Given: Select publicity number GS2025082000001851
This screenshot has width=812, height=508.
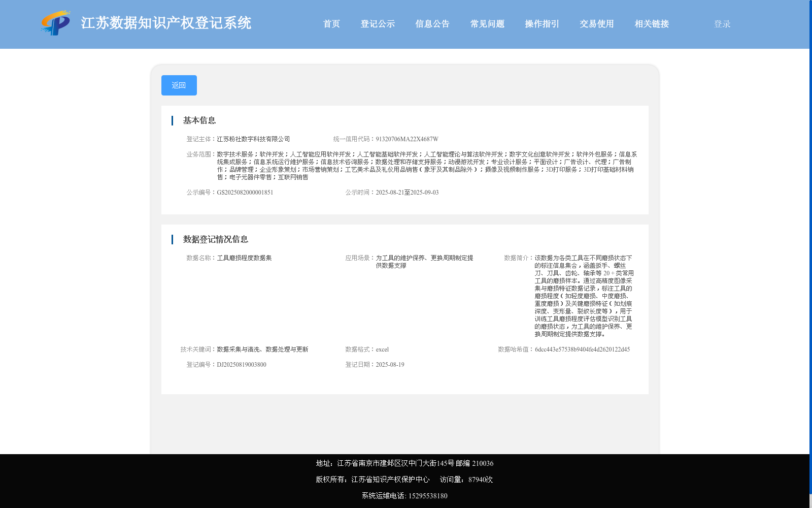Looking at the screenshot, I should [245, 193].
